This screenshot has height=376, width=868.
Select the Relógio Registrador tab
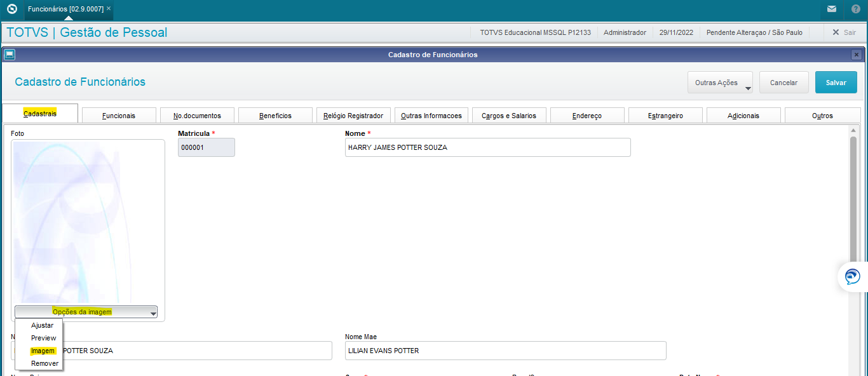[x=353, y=116]
